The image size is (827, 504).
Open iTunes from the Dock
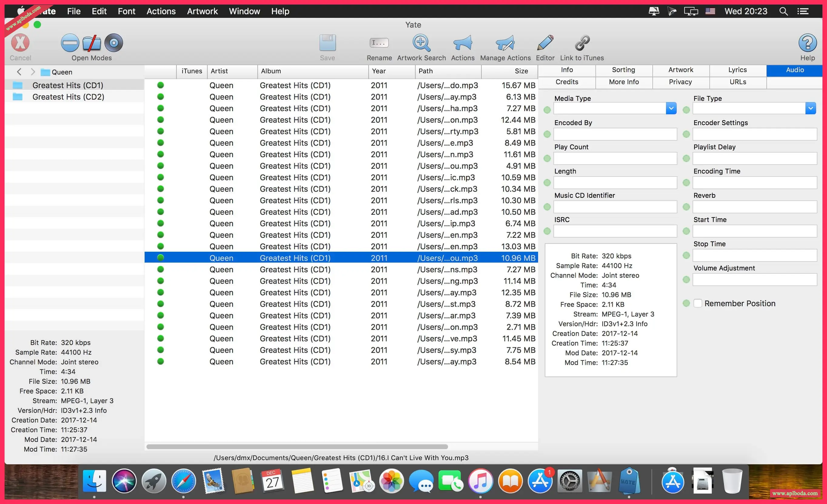tap(480, 481)
